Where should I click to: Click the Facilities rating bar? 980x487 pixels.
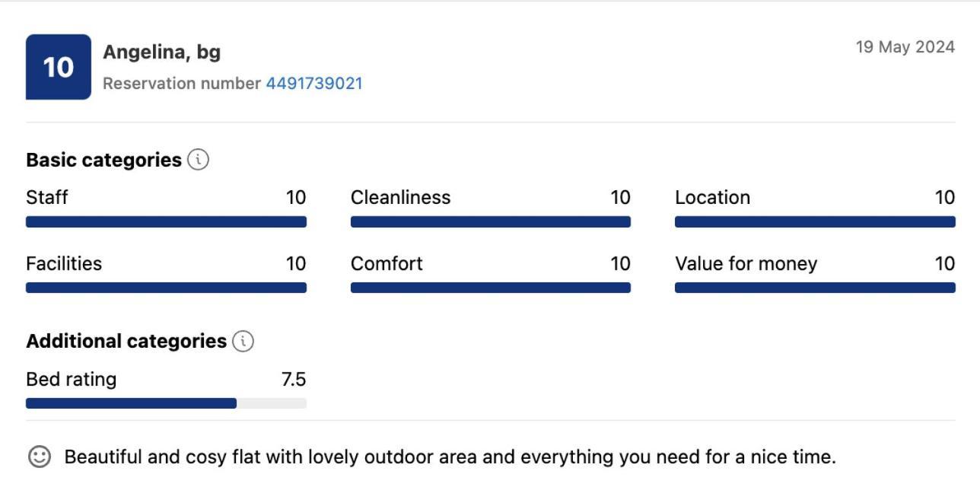pos(166,288)
